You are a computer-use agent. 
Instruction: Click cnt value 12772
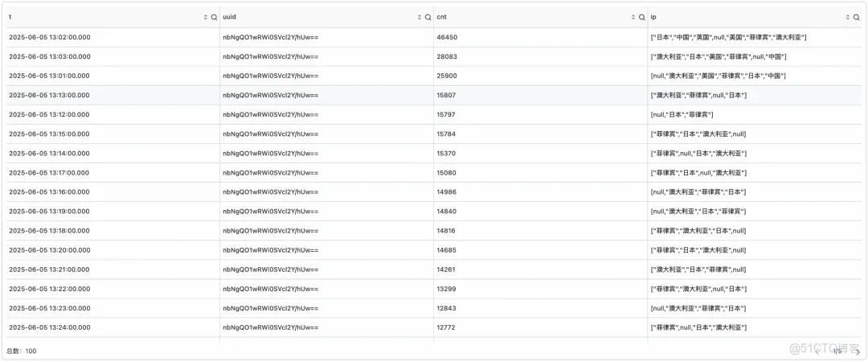[446, 327]
